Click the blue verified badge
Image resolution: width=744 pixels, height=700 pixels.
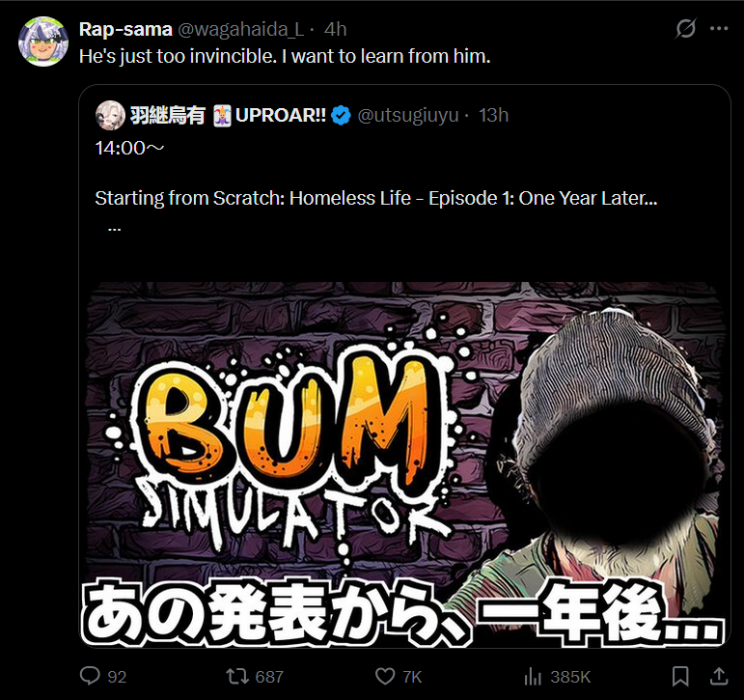click(341, 116)
